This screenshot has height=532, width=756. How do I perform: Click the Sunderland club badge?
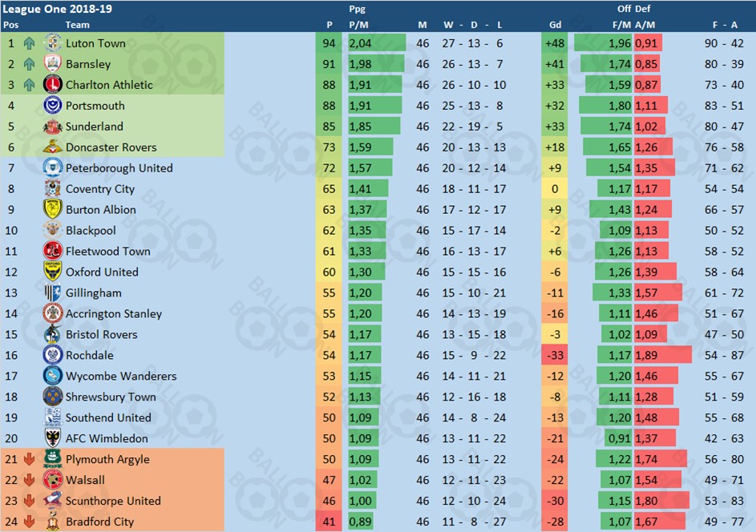(53, 127)
